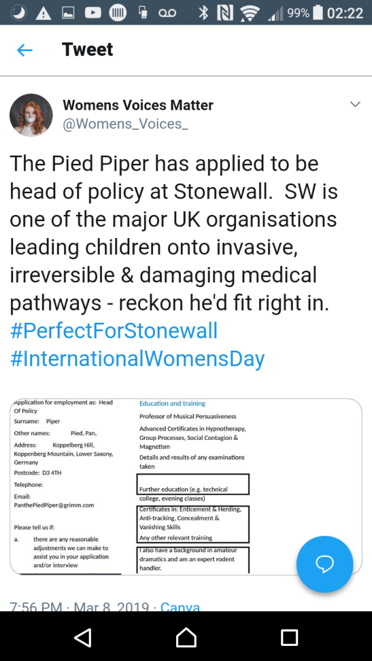Image resolution: width=372 pixels, height=661 pixels.
Task: Tap the back arrow beside Tweet
Action: click(x=24, y=50)
